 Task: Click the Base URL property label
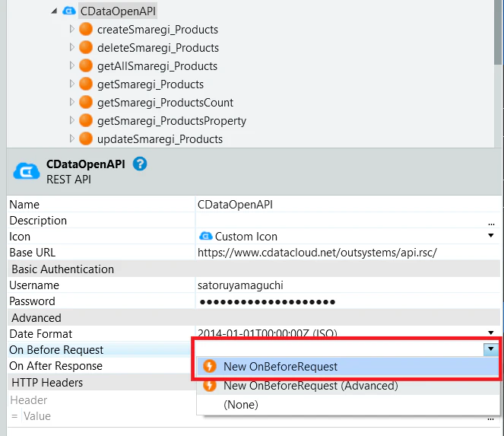[x=33, y=253]
